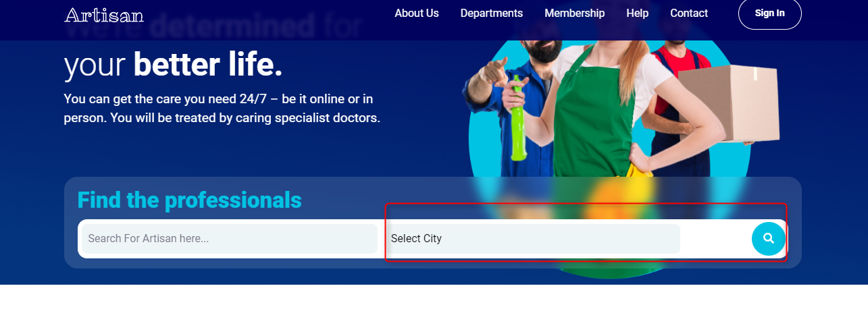The height and width of the screenshot is (311, 868).
Task: Select the 24/7 care description paragraph
Action: tap(222, 109)
